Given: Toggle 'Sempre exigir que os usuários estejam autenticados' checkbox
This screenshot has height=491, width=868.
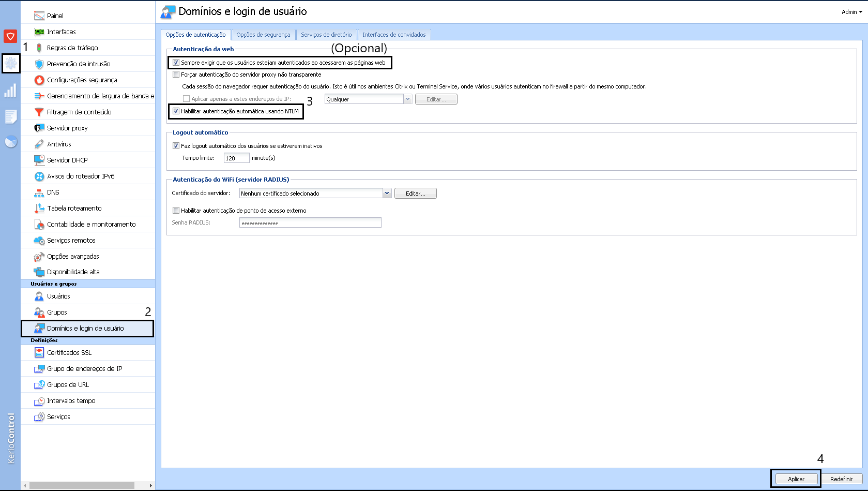Looking at the screenshot, I should pos(176,63).
